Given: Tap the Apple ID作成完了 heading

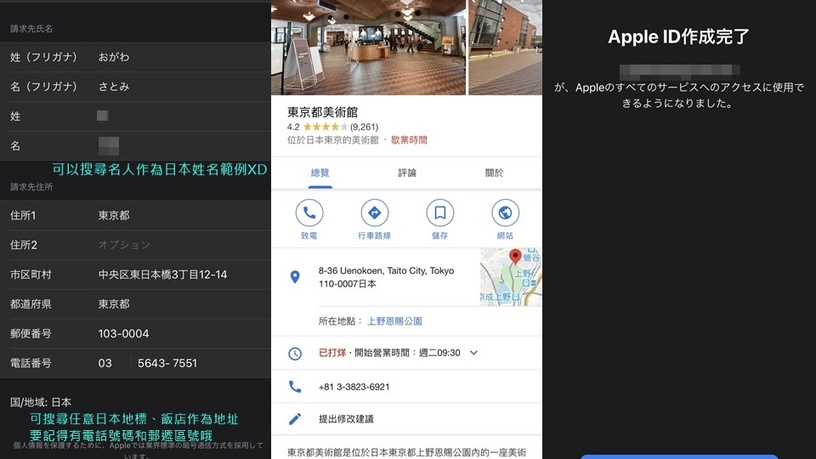Looking at the screenshot, I should (x=679, y=36).
